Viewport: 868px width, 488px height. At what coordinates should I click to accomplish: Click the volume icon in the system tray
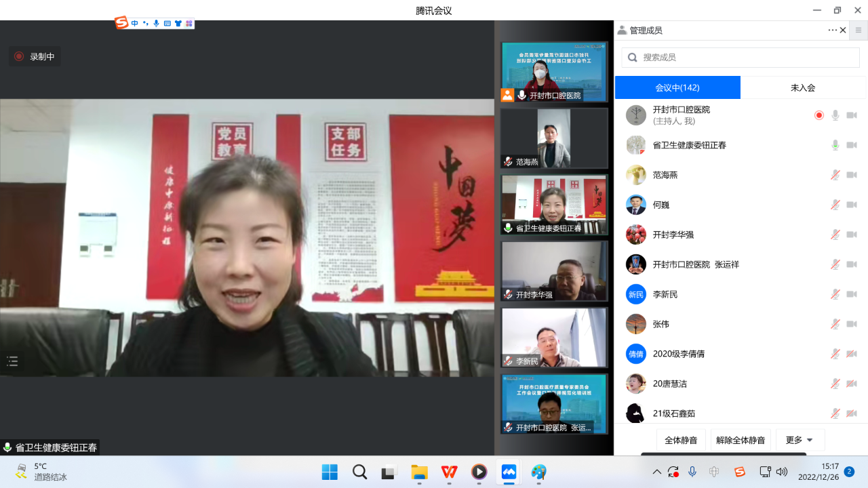point(782,472)
